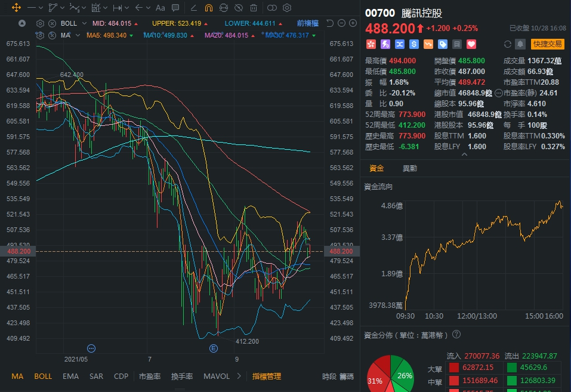Select the arrow annotation tool
The width and height of the screenshot is (571, 392).
click(138, 8)
